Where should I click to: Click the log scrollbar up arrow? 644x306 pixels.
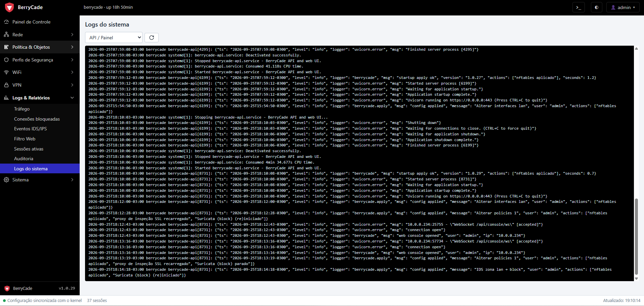[636, 49]
